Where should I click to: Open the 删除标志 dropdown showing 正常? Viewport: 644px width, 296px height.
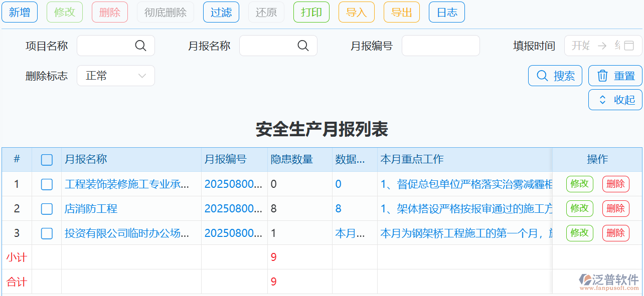(x=116, y=76)
